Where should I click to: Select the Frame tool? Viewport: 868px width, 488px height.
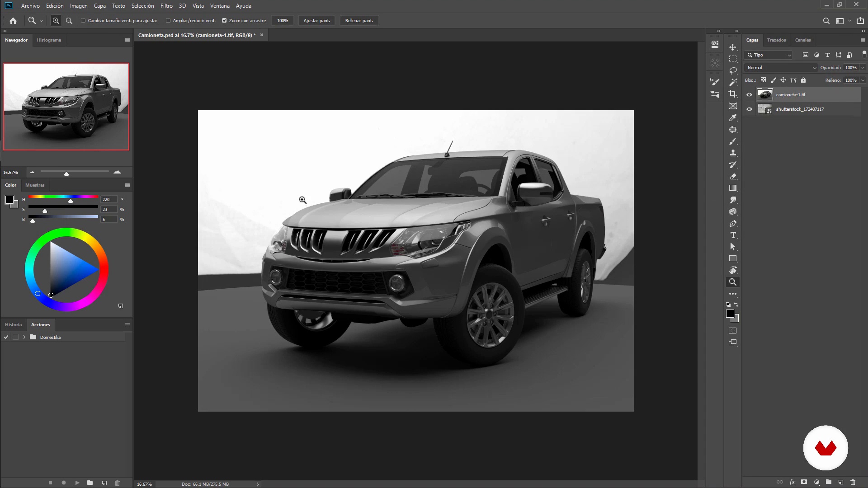[x=733, y=106]
